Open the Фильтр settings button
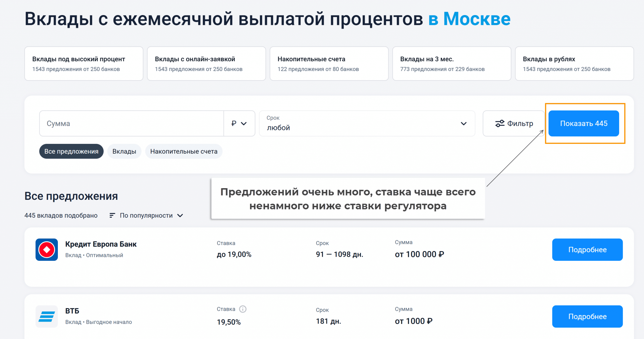The height and width of the screenshot is (339, 644). [514, 123]
